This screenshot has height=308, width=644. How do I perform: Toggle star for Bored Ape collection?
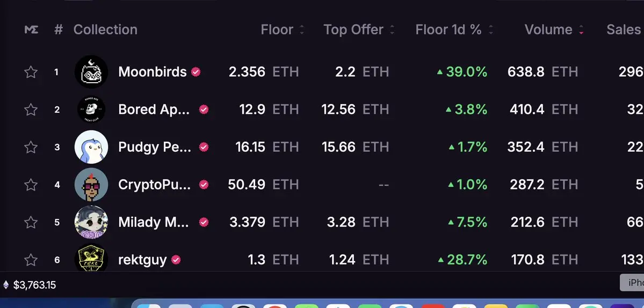click(x=31, y=109)
